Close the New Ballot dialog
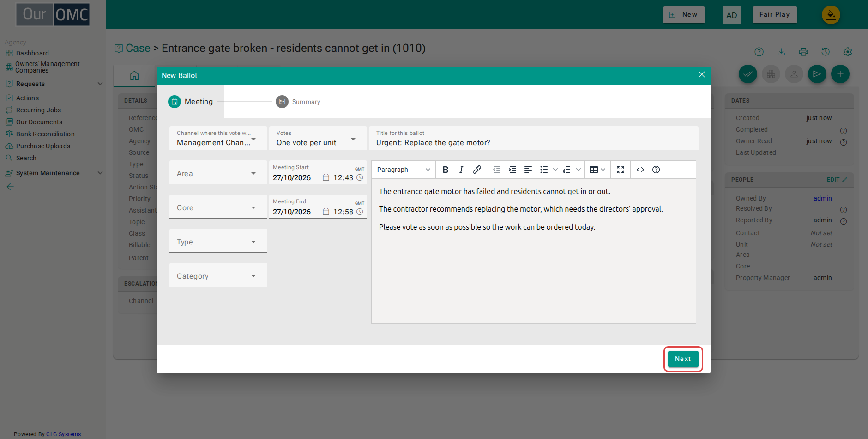The image size is (868, 439). click(702, 74)
